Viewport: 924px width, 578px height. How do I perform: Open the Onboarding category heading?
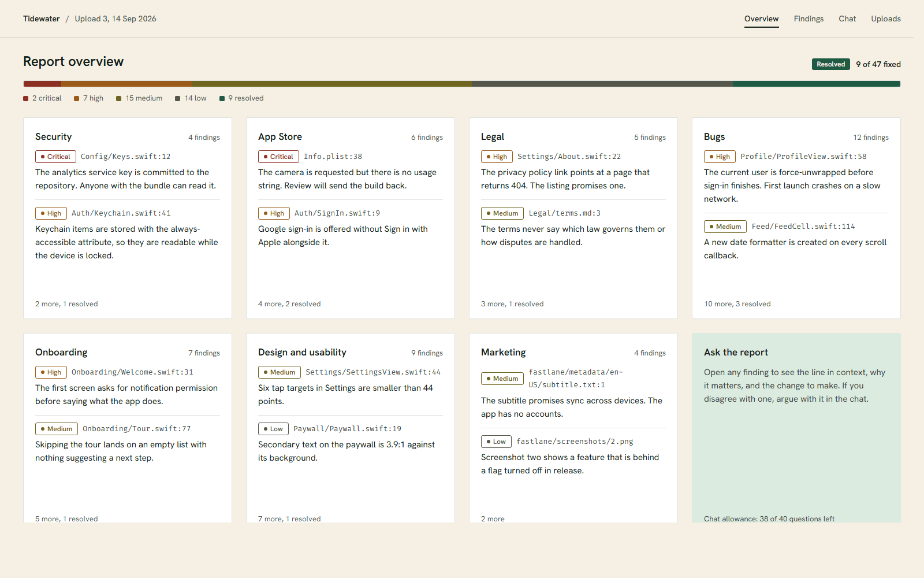click(61, 352)
